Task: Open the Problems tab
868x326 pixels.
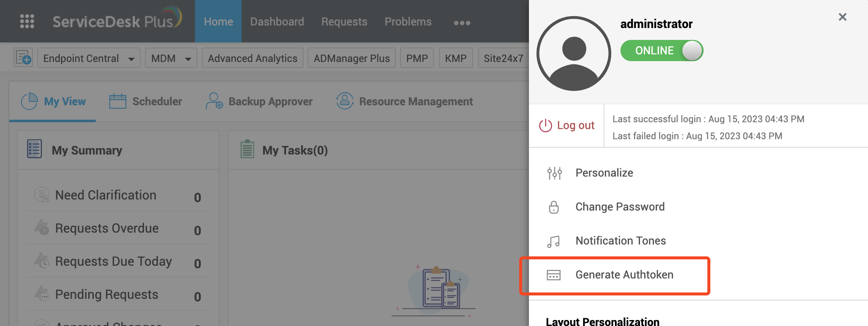Action: (408, 21)
